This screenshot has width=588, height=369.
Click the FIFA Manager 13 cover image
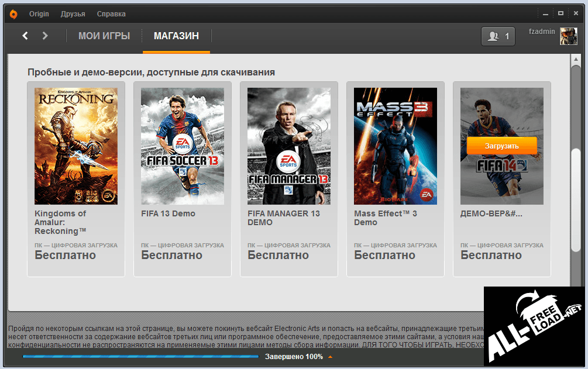pos(289,146)
